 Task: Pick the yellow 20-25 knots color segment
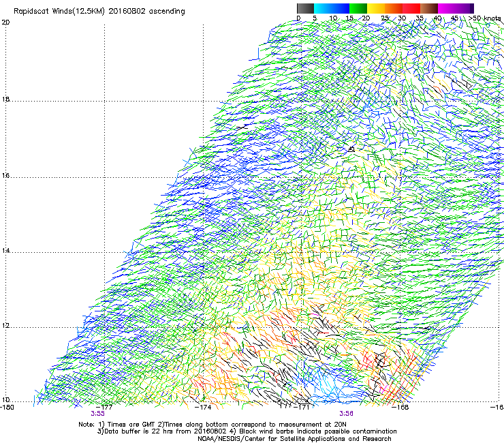point(376,8)
